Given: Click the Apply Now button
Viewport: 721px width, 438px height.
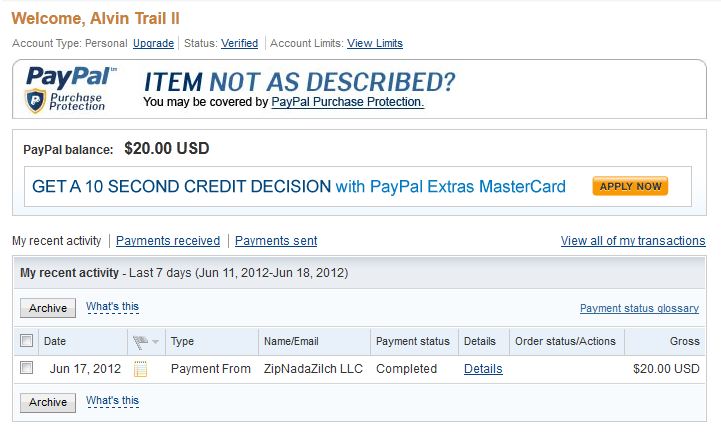Looking at the screenshot, I should coord(630,186).
